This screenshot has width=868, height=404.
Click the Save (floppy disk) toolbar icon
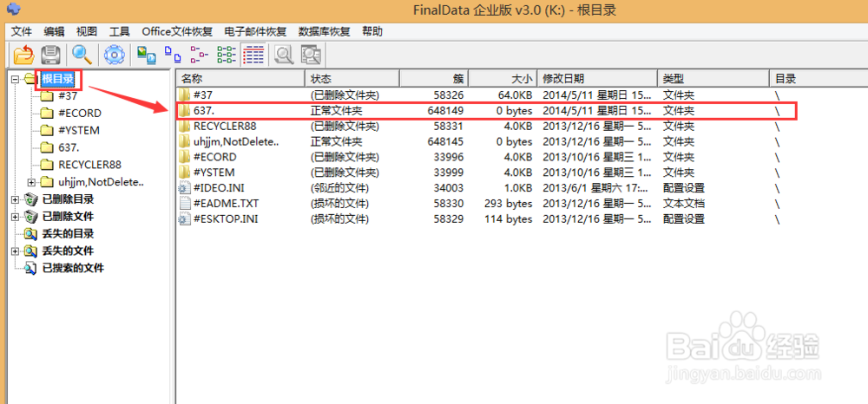point(50,55)
